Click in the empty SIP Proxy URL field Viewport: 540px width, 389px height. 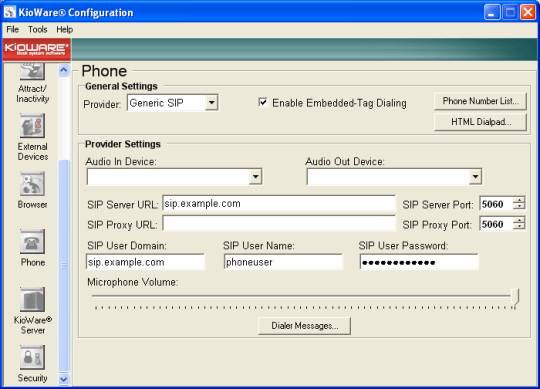279,224
